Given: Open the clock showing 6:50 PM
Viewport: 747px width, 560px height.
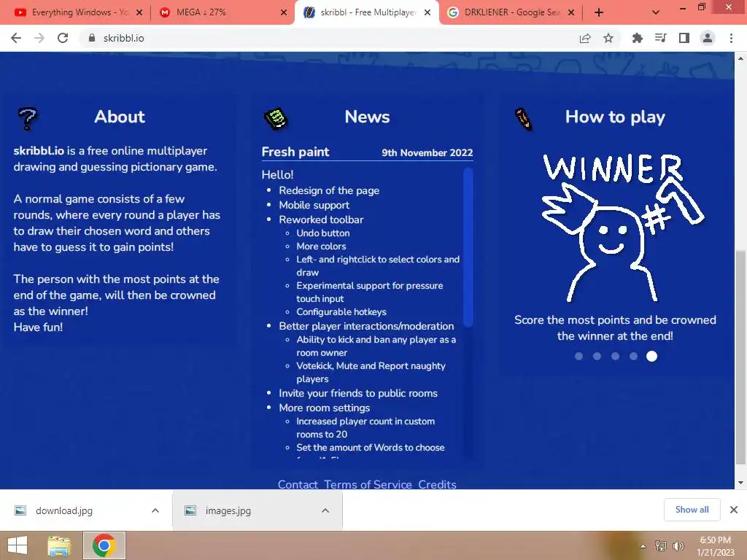Looking at the screenshot, I should pos(715,545).
